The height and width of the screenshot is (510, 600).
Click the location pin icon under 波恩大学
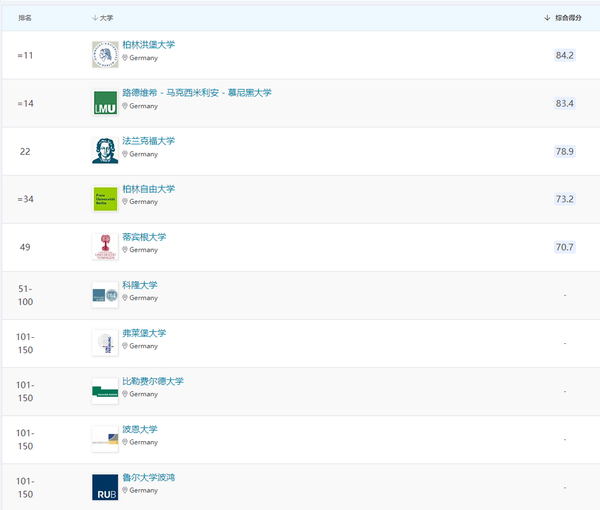click(125, 442)
